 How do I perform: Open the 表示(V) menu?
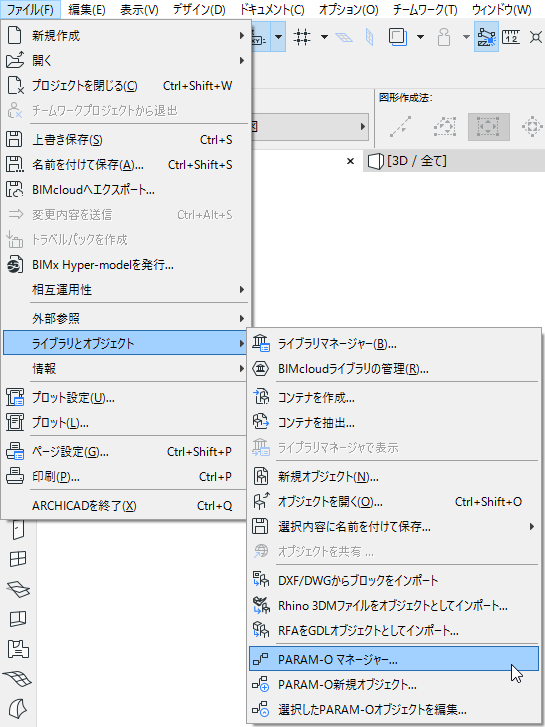coord(139,9)
